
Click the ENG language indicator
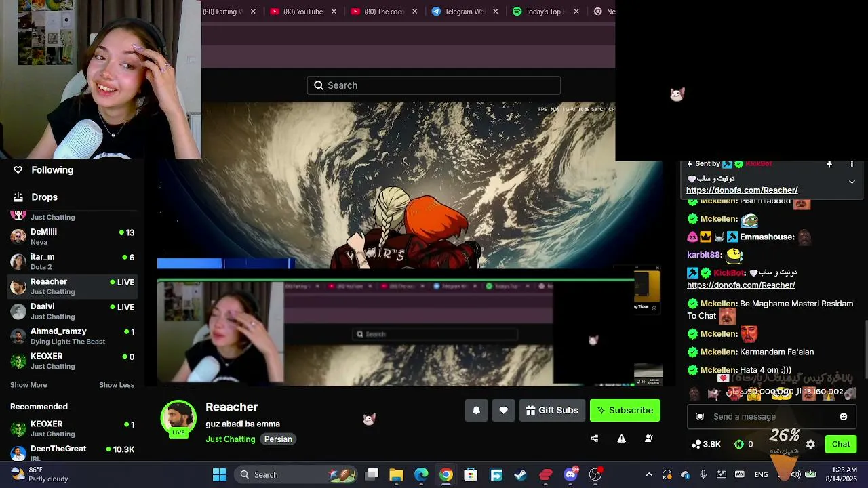(761, 474)
